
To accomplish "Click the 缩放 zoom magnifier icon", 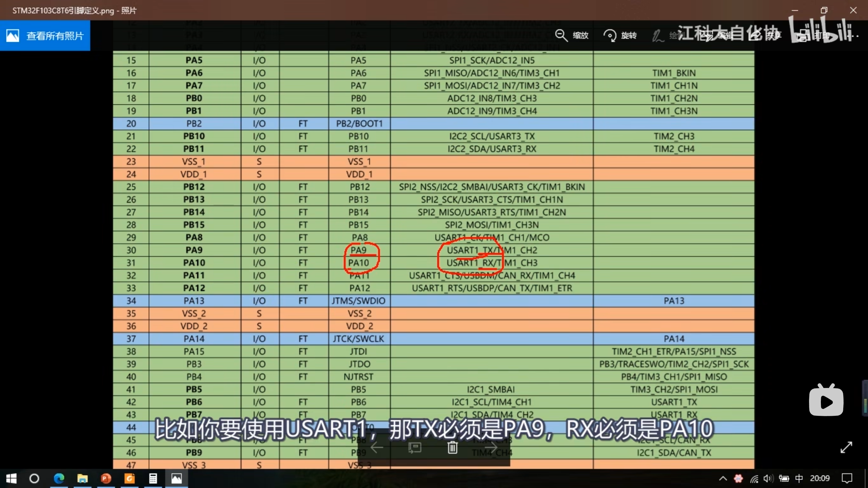I will click(x=561, y=35).
